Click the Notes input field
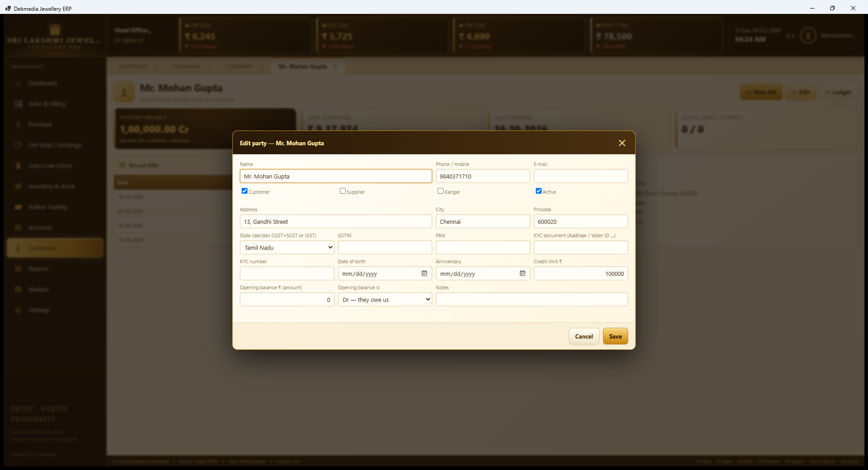The height and width of the screenshot is (470, 868). 532,300
